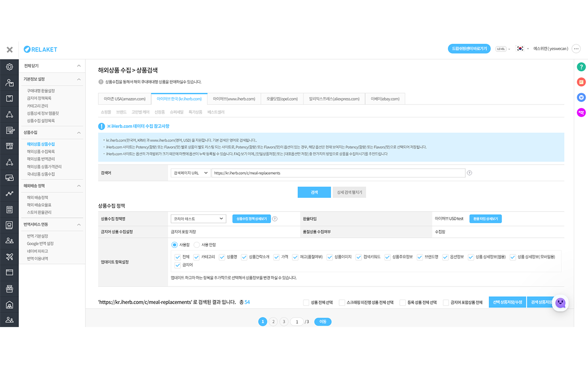Collapse the '기본정보 설정' sidebar section
Screen dimensions: 588x368
(x=79, y=79)
